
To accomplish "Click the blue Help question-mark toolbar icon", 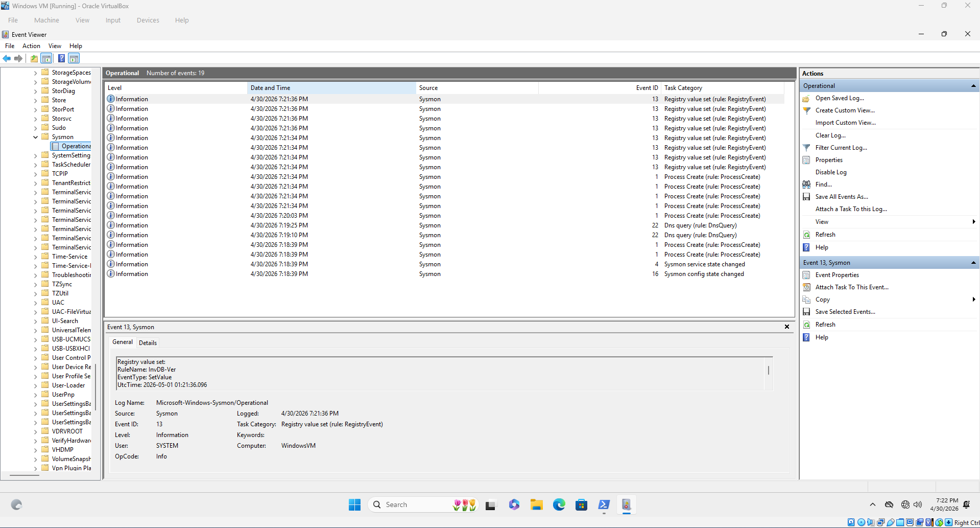I will (61, 58).
